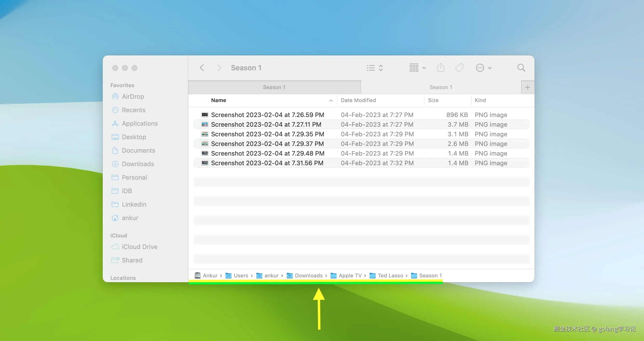This screenshot has width=644, height=341.
Task: Click Ted Lasso in path bar
Action: (390, 275)
